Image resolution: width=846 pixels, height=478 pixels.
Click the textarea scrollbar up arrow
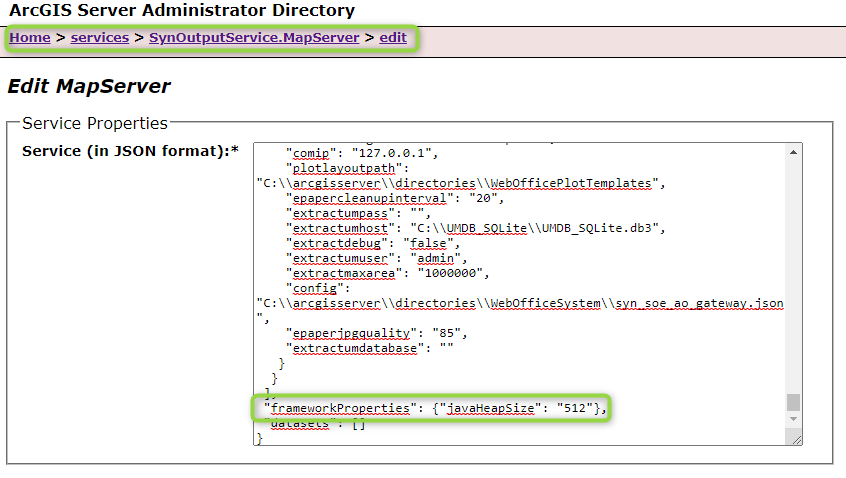[794, 151]
